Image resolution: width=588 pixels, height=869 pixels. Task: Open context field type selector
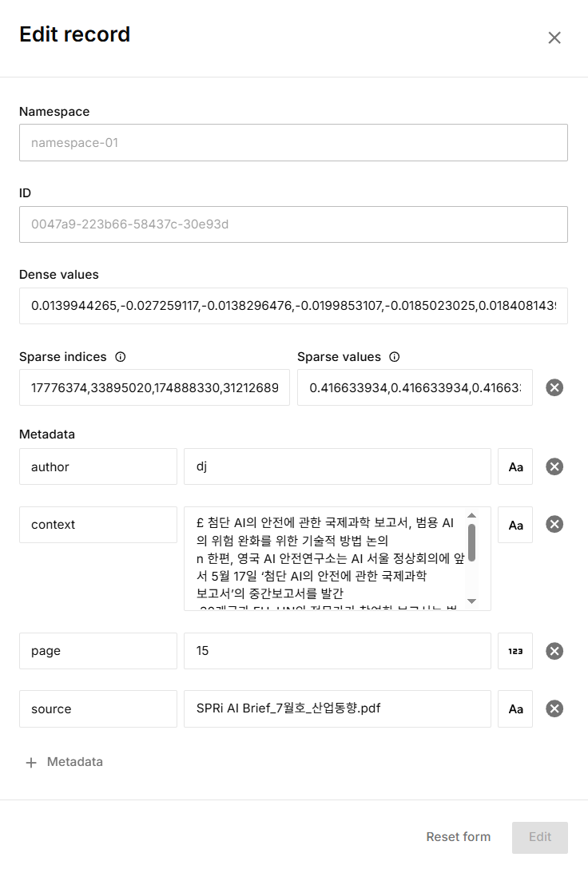(x=515, y=525)
